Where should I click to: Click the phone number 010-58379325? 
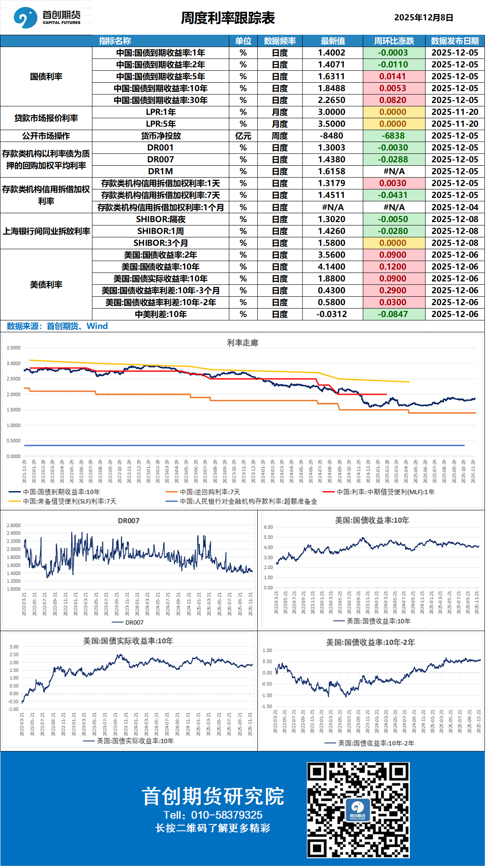[x=226, y=815]
